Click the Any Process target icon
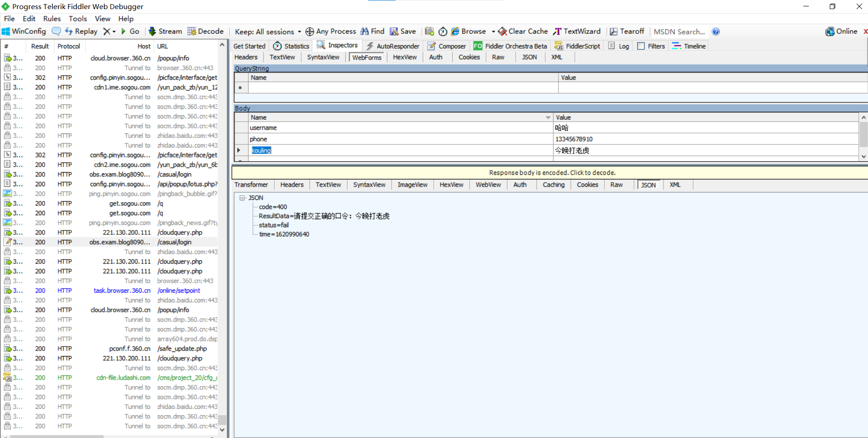 pyautogui.click(x=310, y=31)
